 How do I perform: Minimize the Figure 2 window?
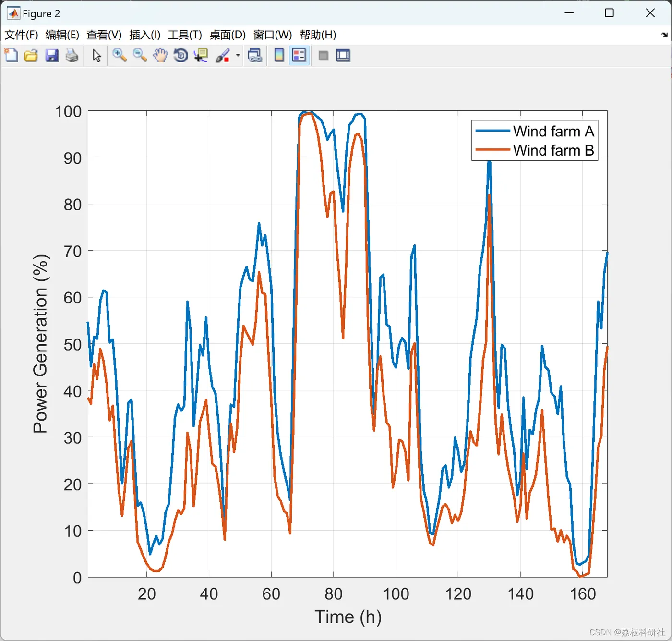(569, 13)
